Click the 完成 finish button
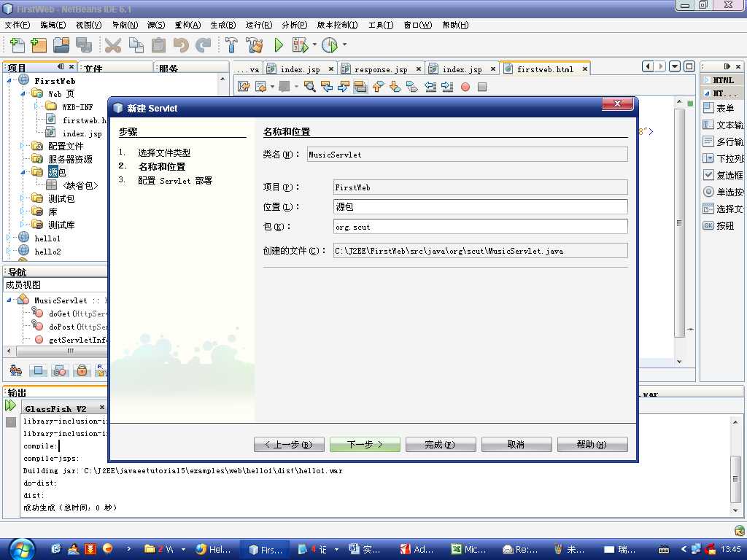Screen dimensions: 747x560 click(441, 445)
